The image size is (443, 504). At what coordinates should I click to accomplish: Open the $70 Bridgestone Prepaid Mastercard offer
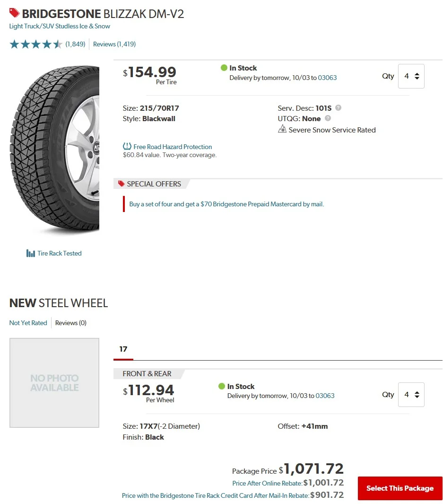(226, 204)
